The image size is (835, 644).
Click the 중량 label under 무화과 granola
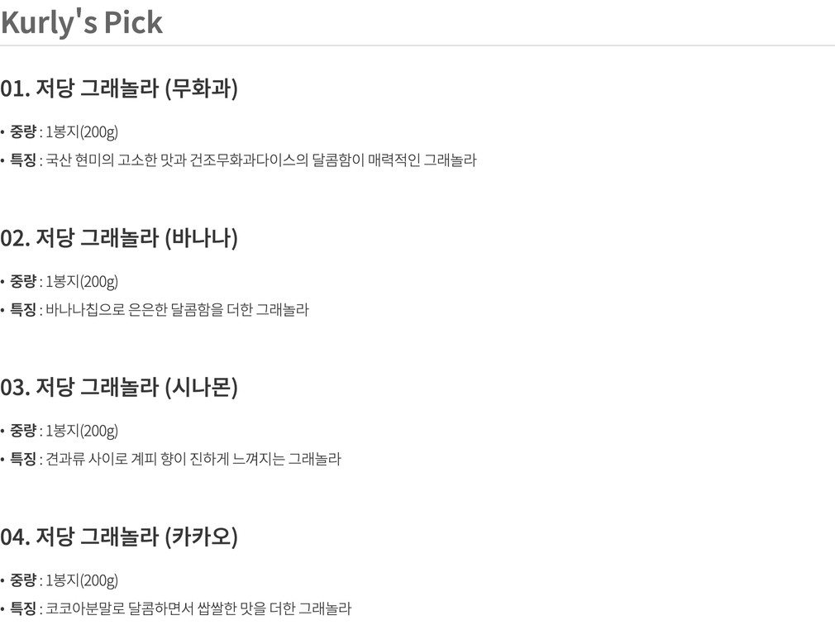(x=23, y=132)
